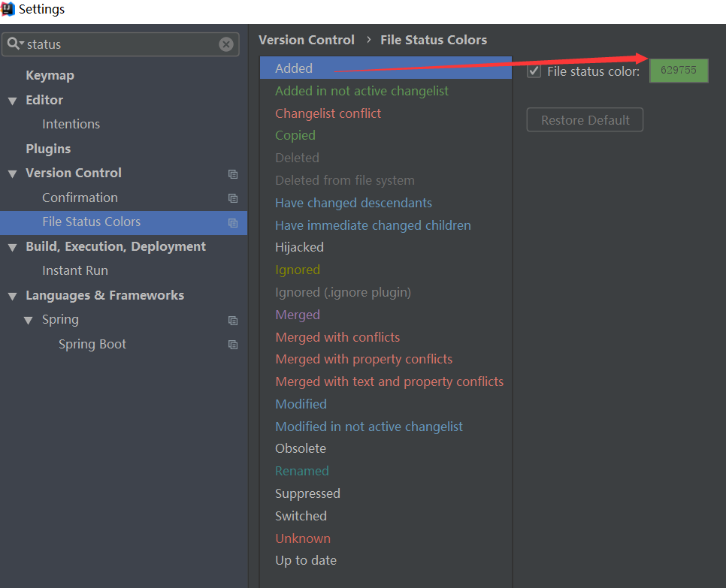
Task: Select the Keymap settings page
Action: tap(48, 75)
